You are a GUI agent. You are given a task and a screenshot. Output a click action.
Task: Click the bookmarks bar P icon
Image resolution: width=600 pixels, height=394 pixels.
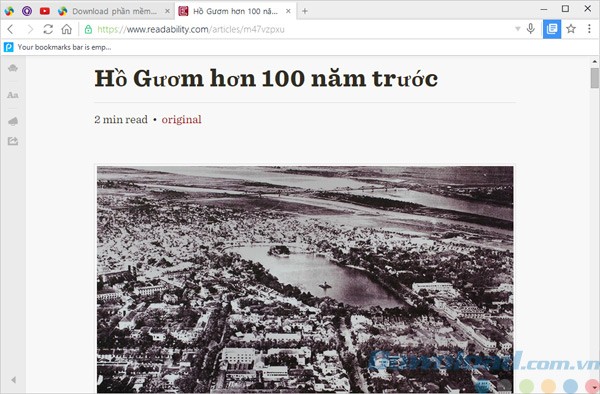(8, 47)
